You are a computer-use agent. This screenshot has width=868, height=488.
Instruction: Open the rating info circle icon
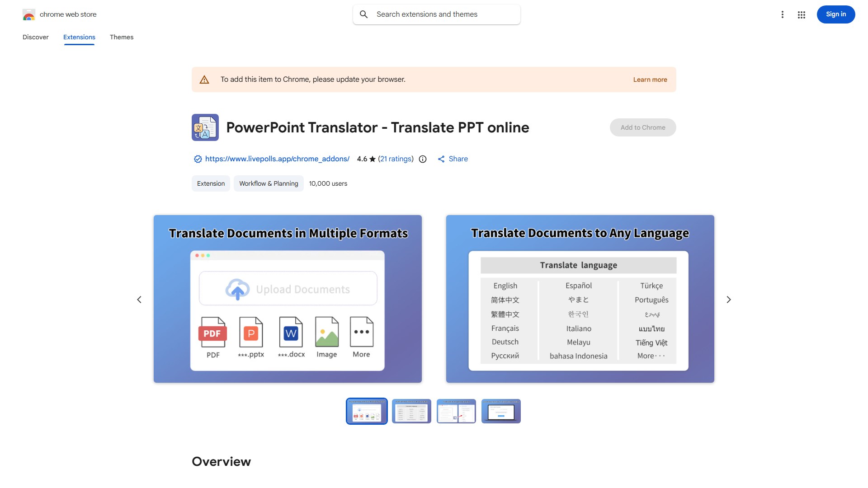pyautogui.click(x=422, y=159)
